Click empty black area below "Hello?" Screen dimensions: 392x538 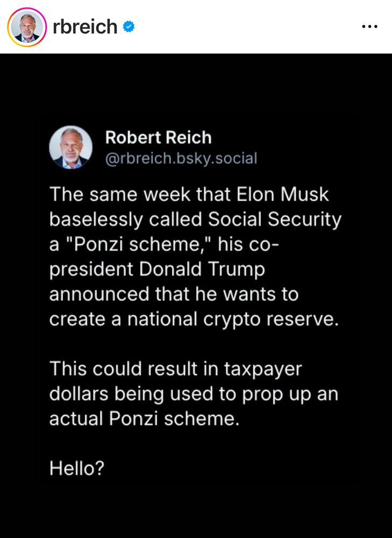[196, 508]
